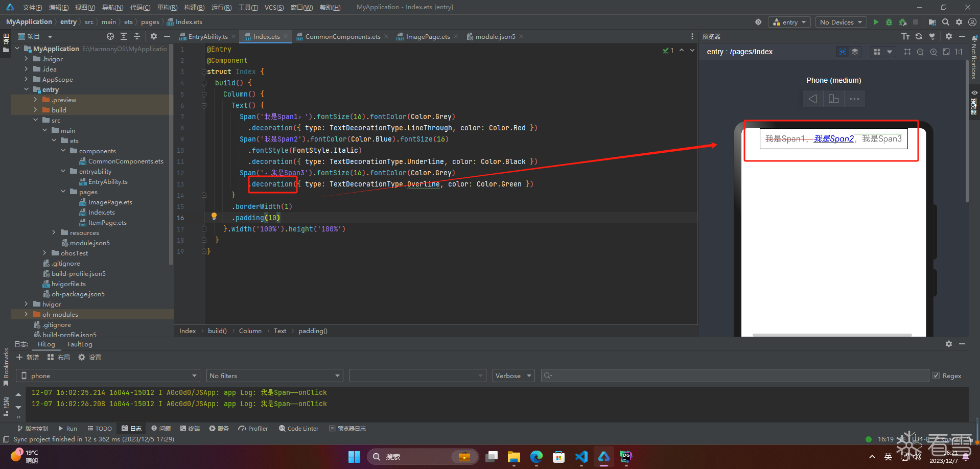Switch to the FaultLog tab

click(80, 344)
